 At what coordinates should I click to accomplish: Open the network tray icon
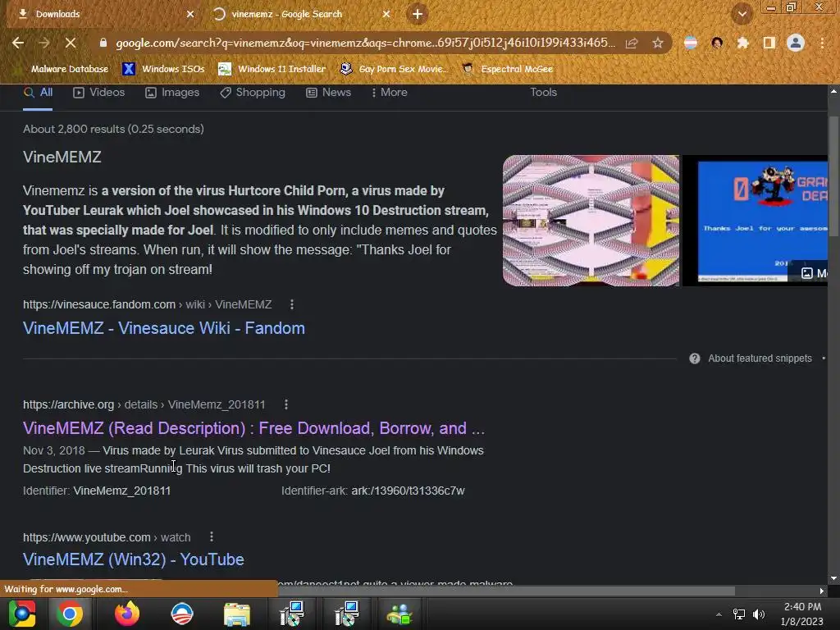(x=739, y=614)
